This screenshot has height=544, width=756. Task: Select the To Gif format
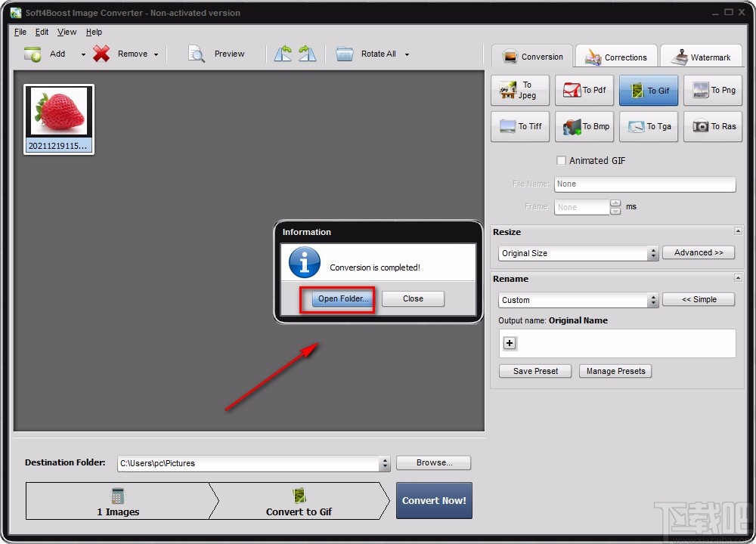[649, 90]
